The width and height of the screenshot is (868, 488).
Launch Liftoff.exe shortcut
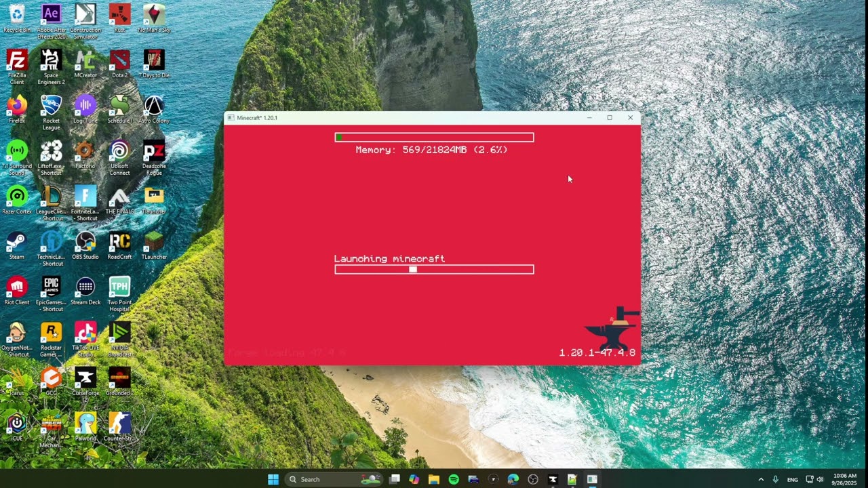click(52, 157)
